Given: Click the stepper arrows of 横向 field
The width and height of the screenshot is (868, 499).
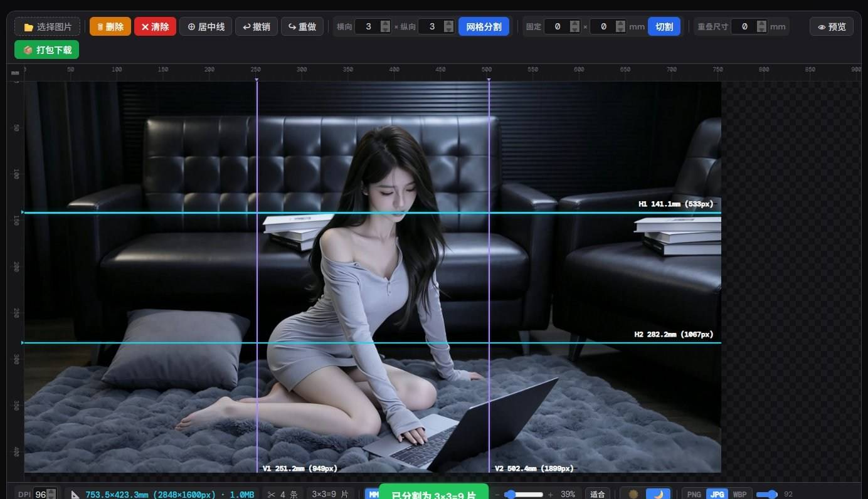Looking at the screenshot, I should (x=386, y=26).
